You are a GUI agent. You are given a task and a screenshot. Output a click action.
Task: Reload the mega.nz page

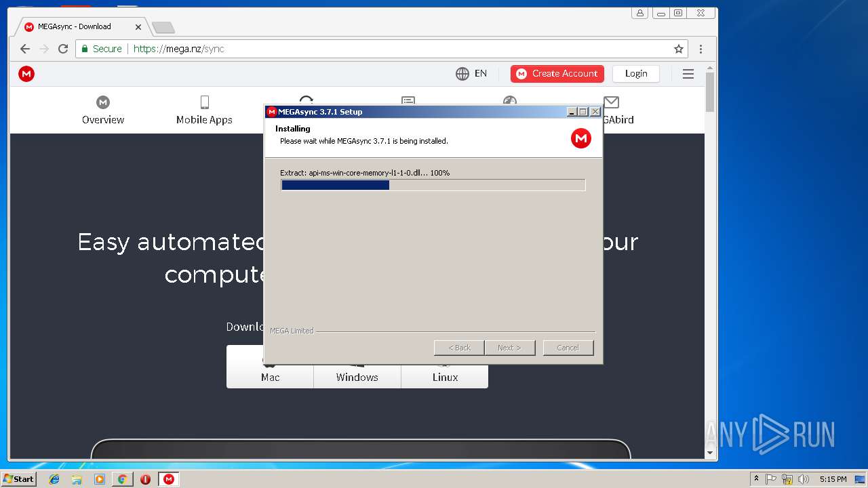pos(63,49)
